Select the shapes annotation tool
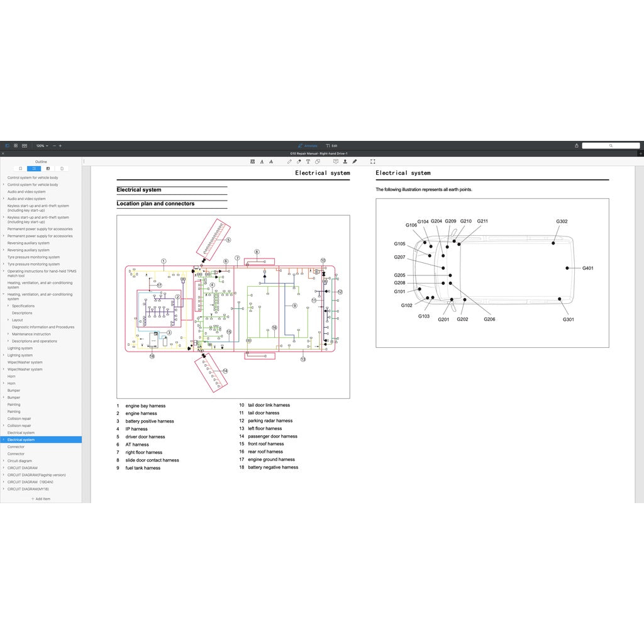 [x=318, y=162]
